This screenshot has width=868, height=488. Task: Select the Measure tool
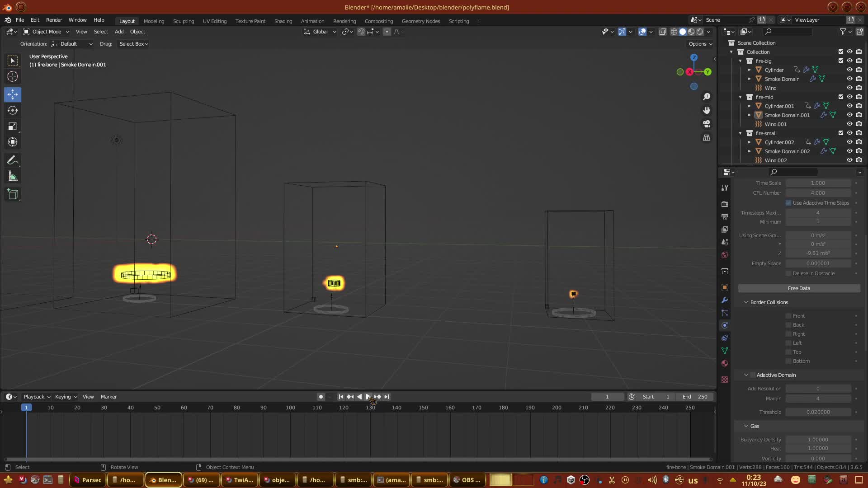tap(13, 177)
